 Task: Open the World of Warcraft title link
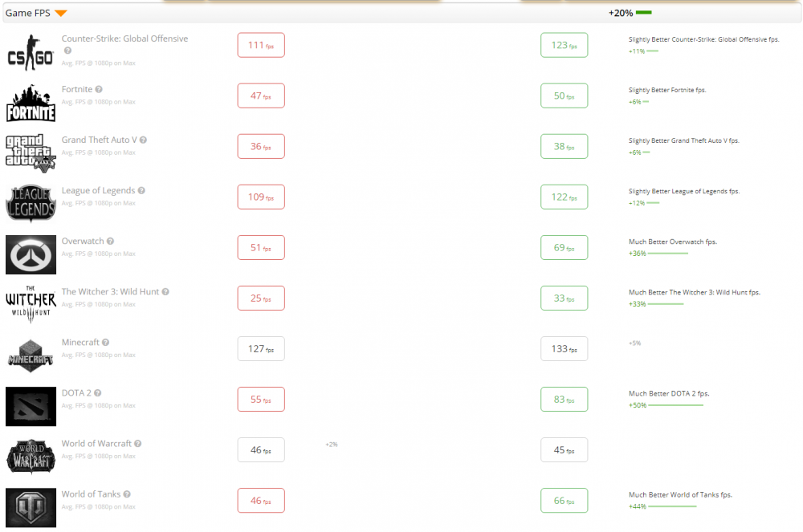coord(96,444)
